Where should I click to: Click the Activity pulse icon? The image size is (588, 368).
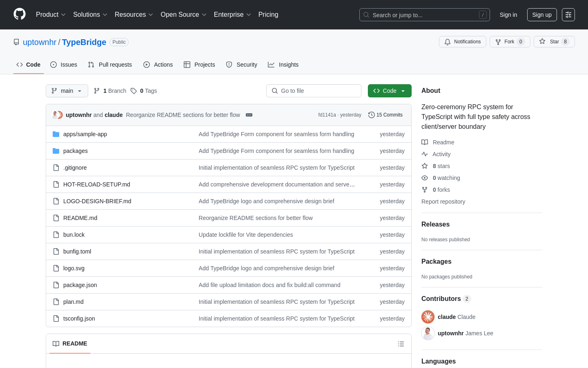click(425, 154)
